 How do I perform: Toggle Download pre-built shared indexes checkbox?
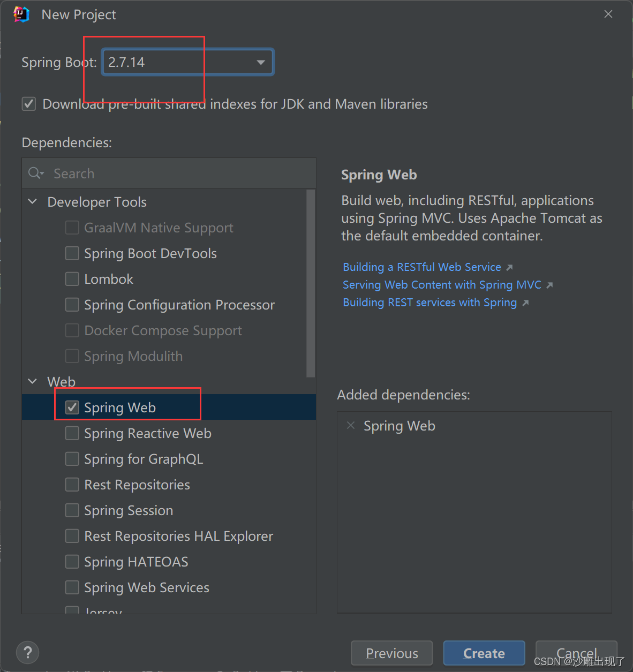[29, 104]
